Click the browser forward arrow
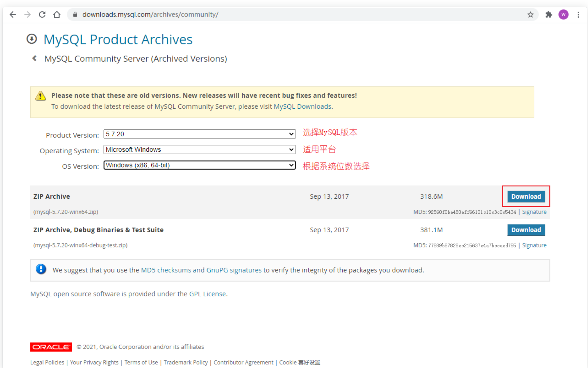This screenshot has height=368, width=588. tap(27, 14)
